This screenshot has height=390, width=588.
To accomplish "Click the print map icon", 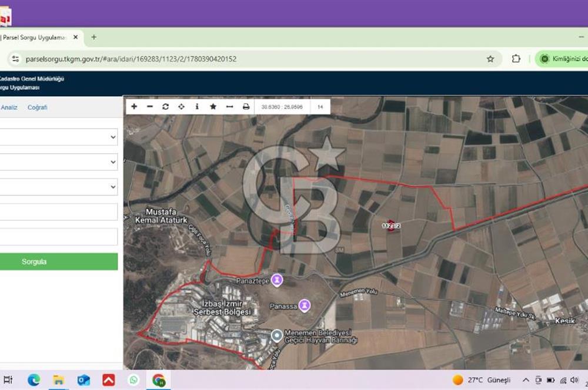I will pos(246,107).
